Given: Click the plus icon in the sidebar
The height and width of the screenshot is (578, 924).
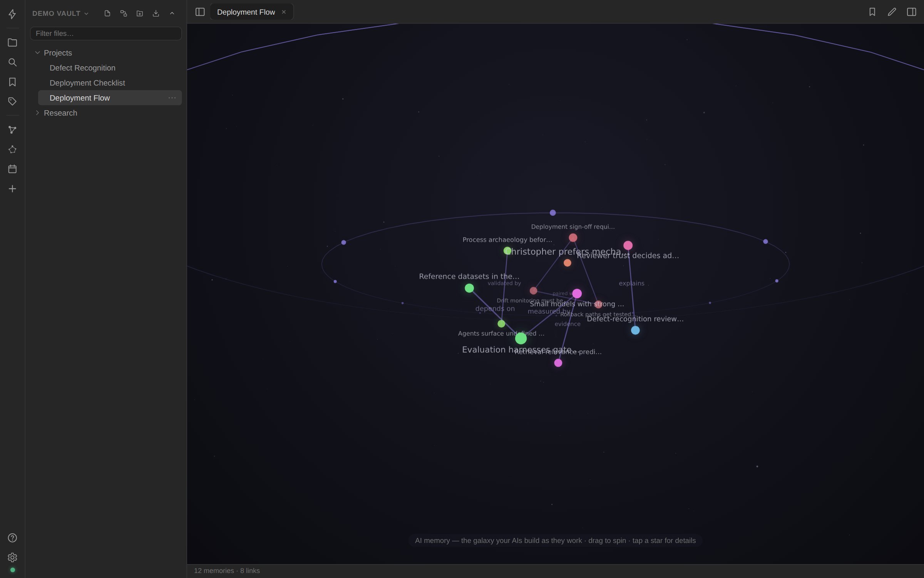Looking at the screenshot, I should pos(12,188).
